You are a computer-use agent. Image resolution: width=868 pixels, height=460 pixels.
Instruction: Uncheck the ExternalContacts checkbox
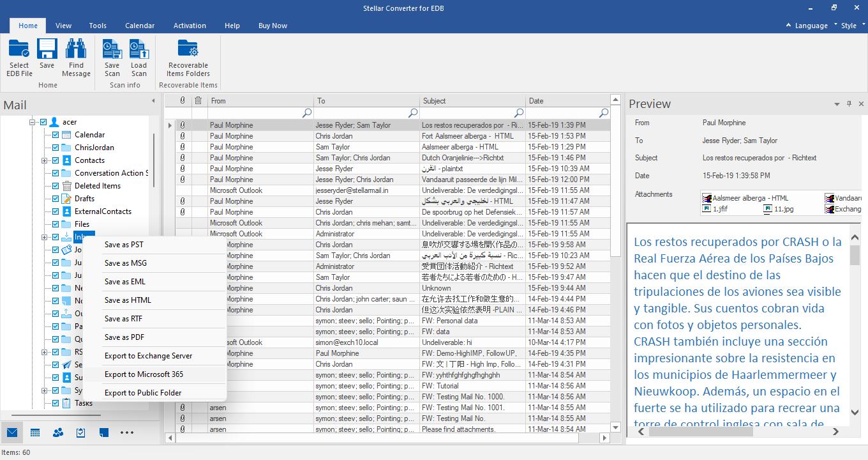56,211
